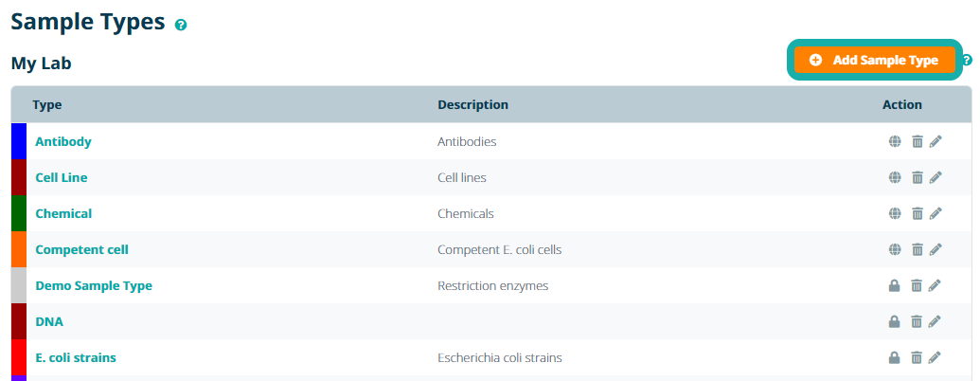Click the Add Sample Type button

[x=873, y=60]
